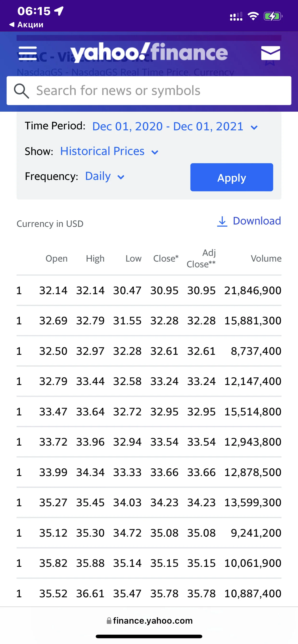
Task: Select volume value 12,147,400
Action: point(253,381)
